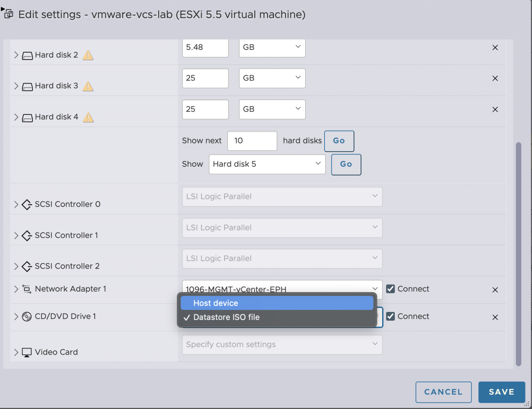The width and height of the screenshot is (532, 409).
Task: Open the Show hard disk selection dropdown
Action: click(x=267, y=164)
